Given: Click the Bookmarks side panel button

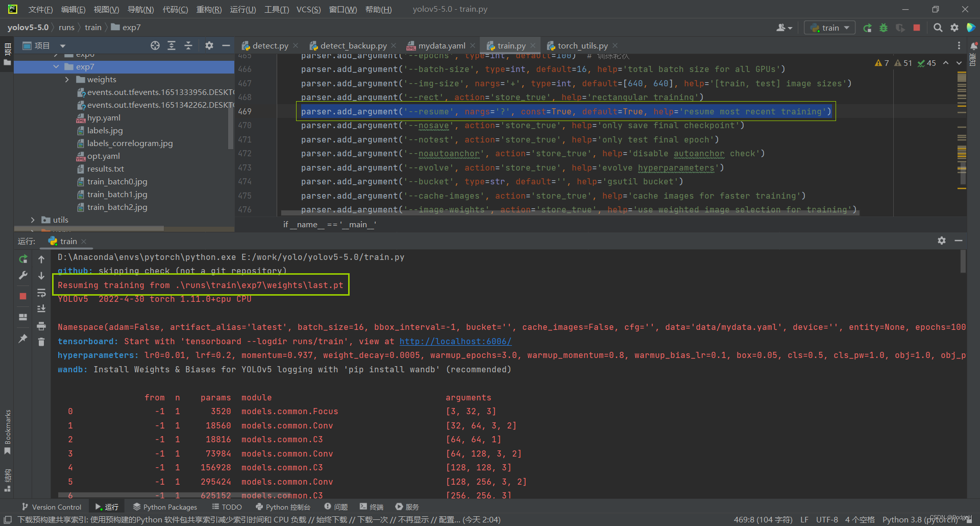Looking at the screenshot, I should pos(7,432).
